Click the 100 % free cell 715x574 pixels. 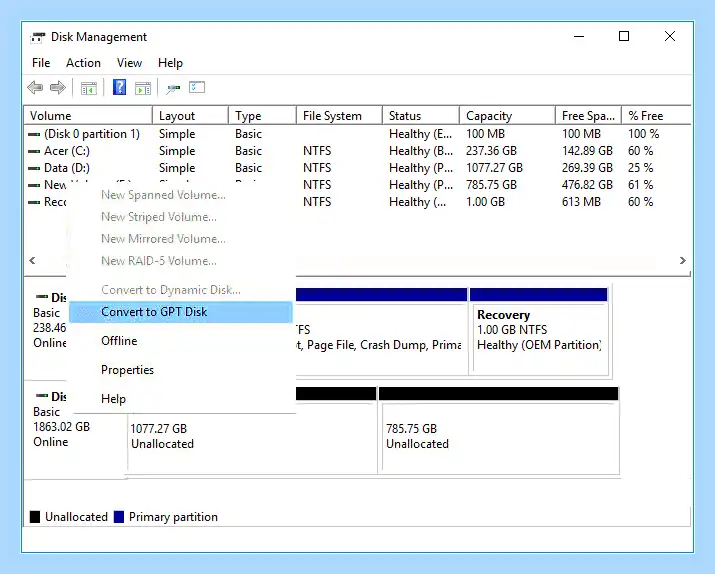[x=644, y=134]
